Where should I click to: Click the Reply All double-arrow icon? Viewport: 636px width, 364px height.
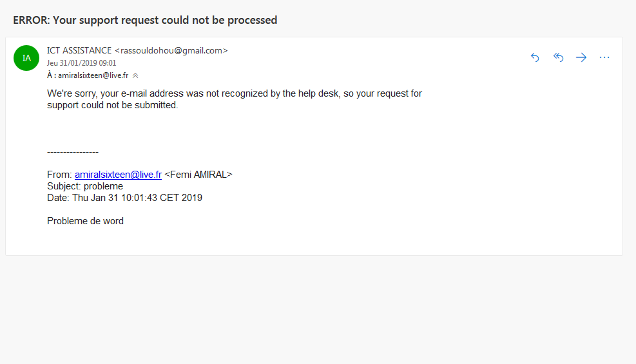[559, 57]
